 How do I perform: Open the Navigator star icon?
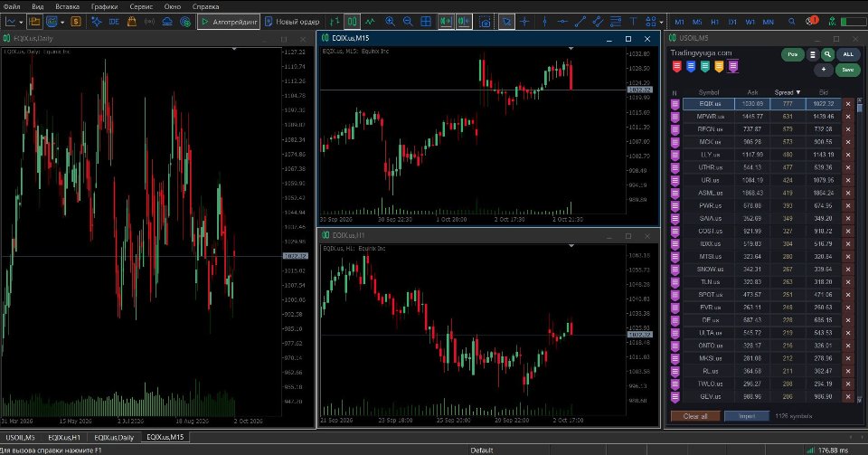(x=97, y=22)
